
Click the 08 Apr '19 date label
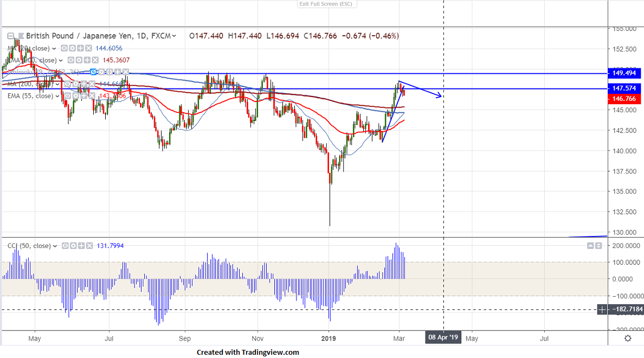tap(443, 337)
